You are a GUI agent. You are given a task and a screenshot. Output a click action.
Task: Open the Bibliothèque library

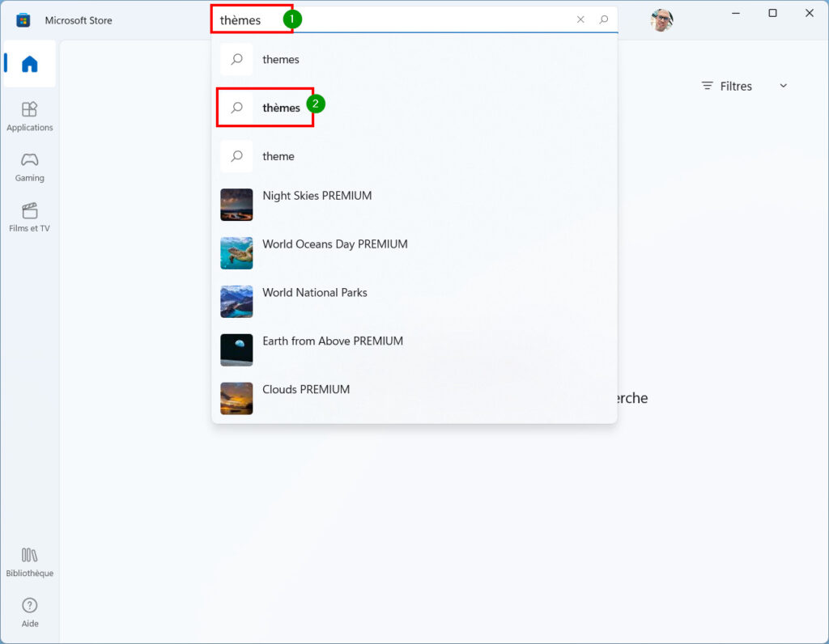(x=30, y=562)
